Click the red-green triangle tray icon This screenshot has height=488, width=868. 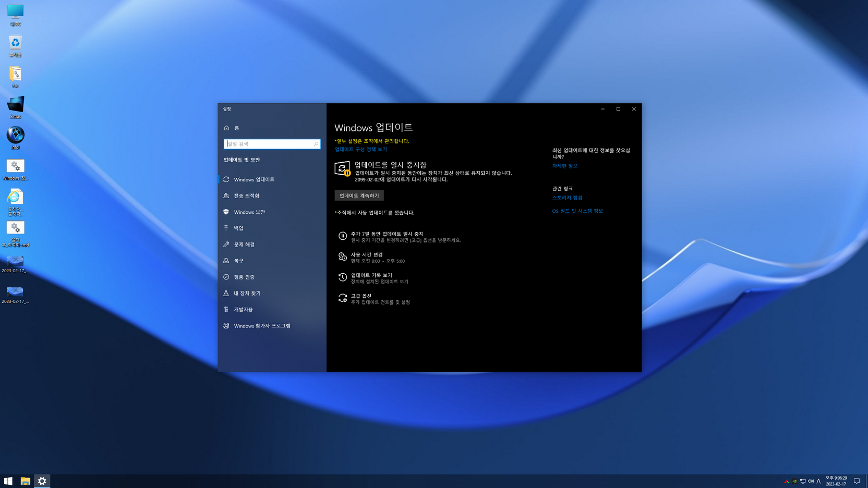pyautogui.click(x=787, y=481)
